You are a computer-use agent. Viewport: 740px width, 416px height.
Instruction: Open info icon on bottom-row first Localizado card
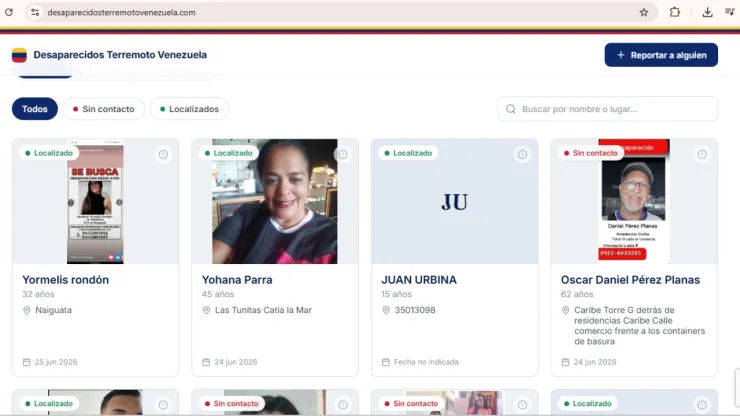click(x=163, y=405)
